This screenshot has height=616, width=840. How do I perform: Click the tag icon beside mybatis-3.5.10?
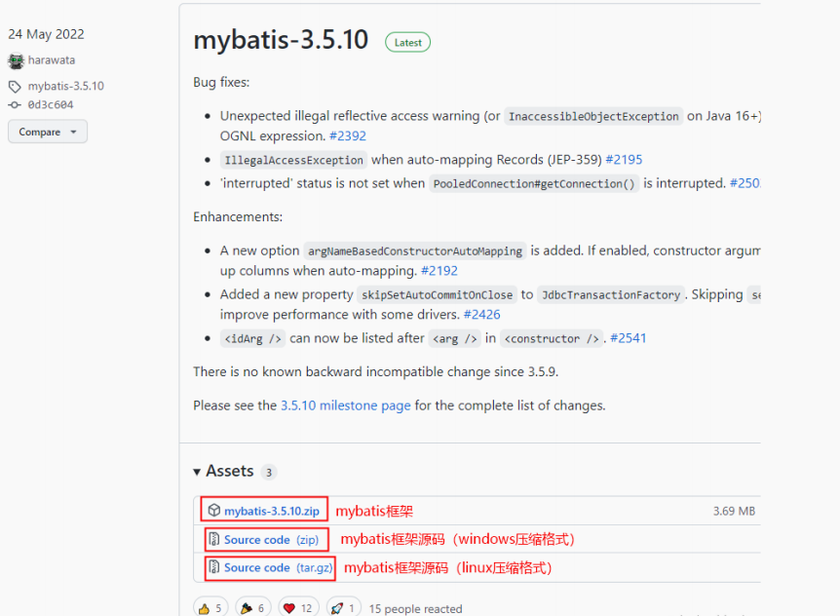pyautogui.click(x=15, y=86)
